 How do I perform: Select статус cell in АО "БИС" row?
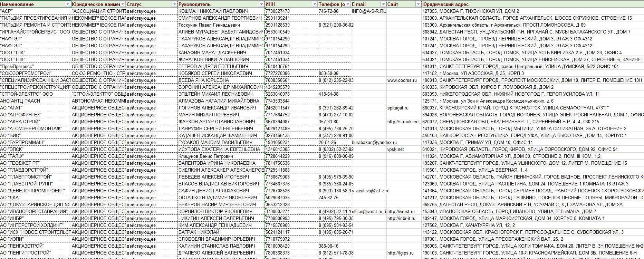tap(152, 135)
